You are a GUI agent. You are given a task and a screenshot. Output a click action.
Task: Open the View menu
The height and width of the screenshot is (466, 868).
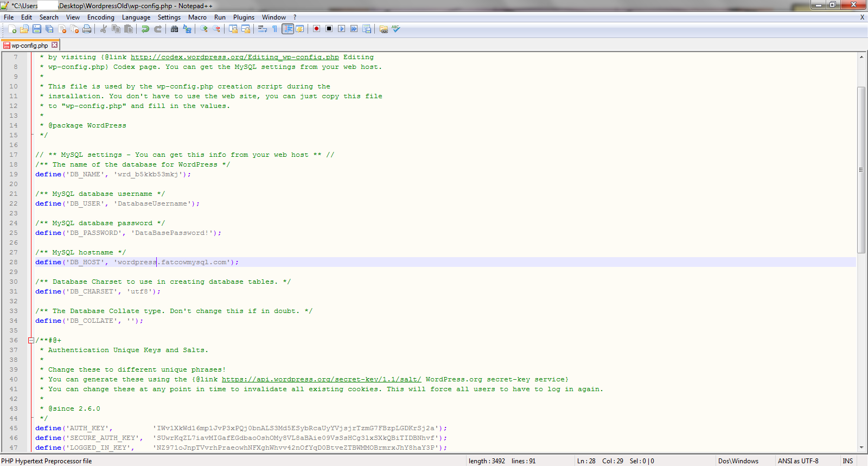(x=73, y=17)
